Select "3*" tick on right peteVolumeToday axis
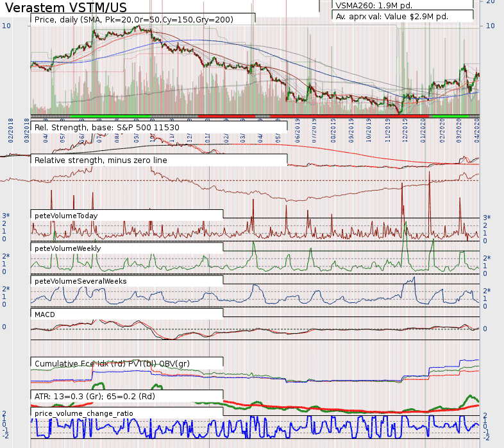The height and width of the screenshot is (448, 504). [487, 218]
